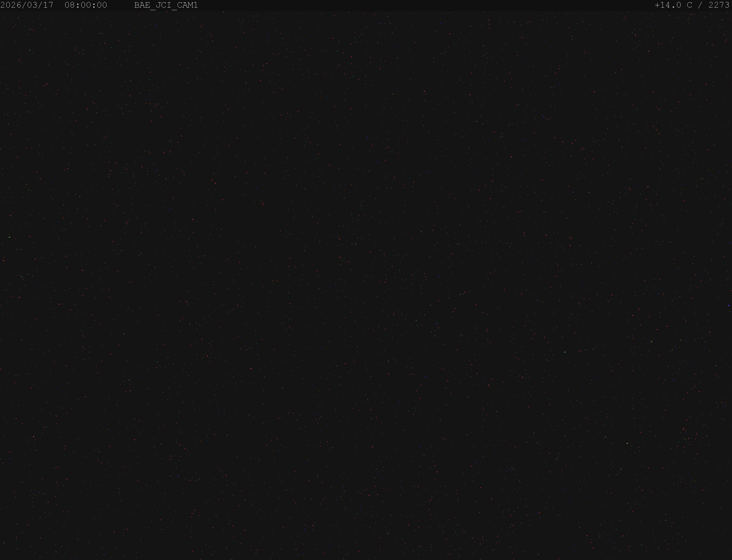The image size is (732, 560).
Task: Click the +14.0 C temperature reading
Action: [673, 5]
